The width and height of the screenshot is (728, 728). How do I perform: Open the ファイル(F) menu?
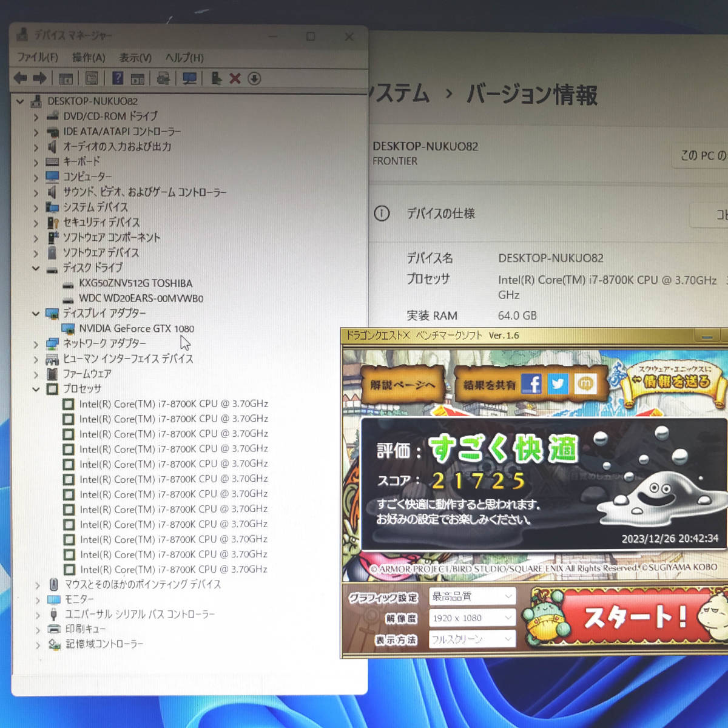pyautogui.click(x=38, y=57)
